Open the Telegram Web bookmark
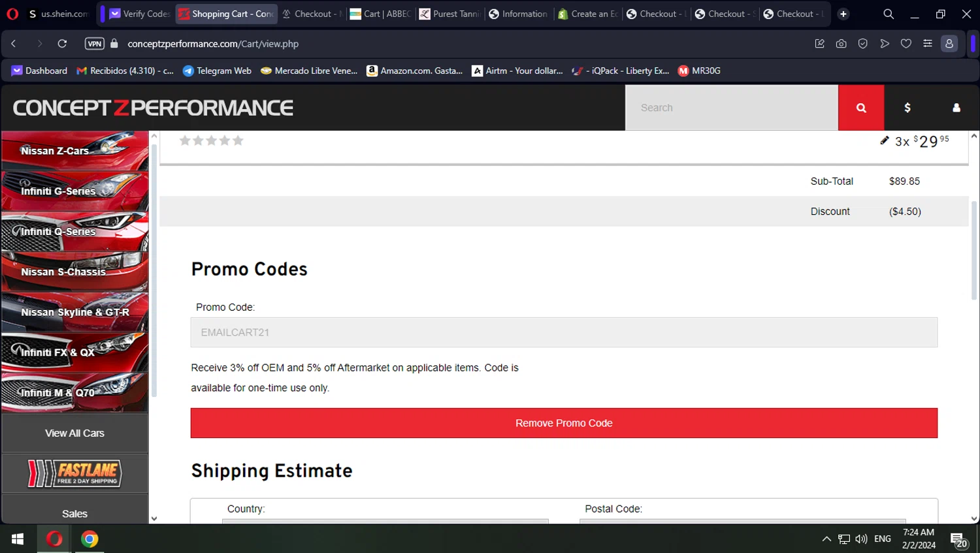This screenshot has width=980, height=553. [217, 71]
